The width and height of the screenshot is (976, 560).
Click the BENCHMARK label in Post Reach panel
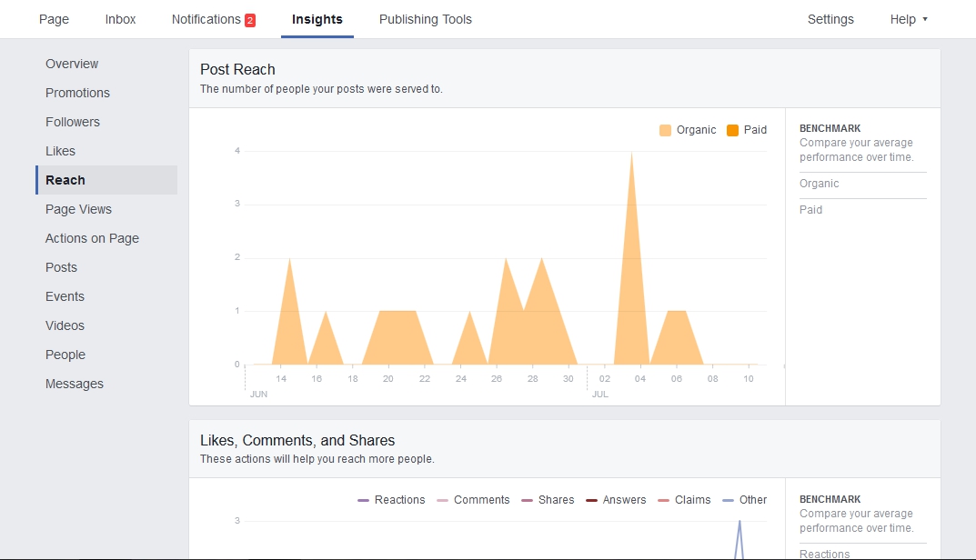click(x=830, y=128)
